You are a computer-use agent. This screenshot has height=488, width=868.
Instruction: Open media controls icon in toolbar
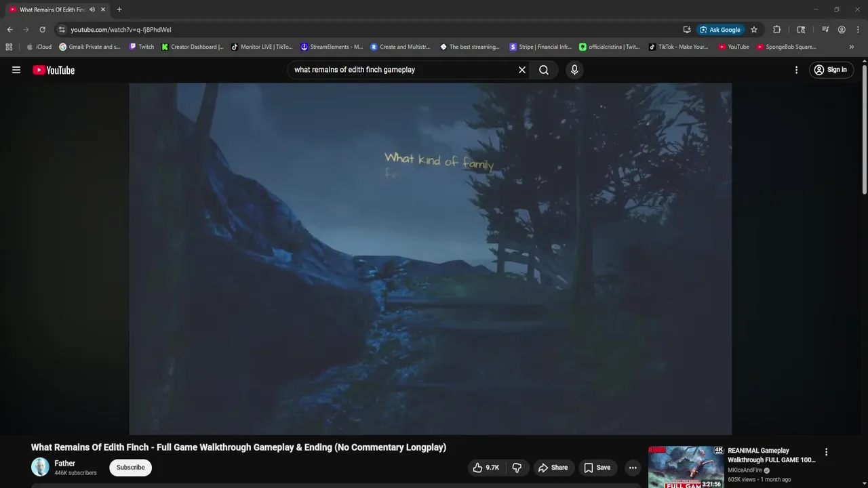tap(825, 30)
